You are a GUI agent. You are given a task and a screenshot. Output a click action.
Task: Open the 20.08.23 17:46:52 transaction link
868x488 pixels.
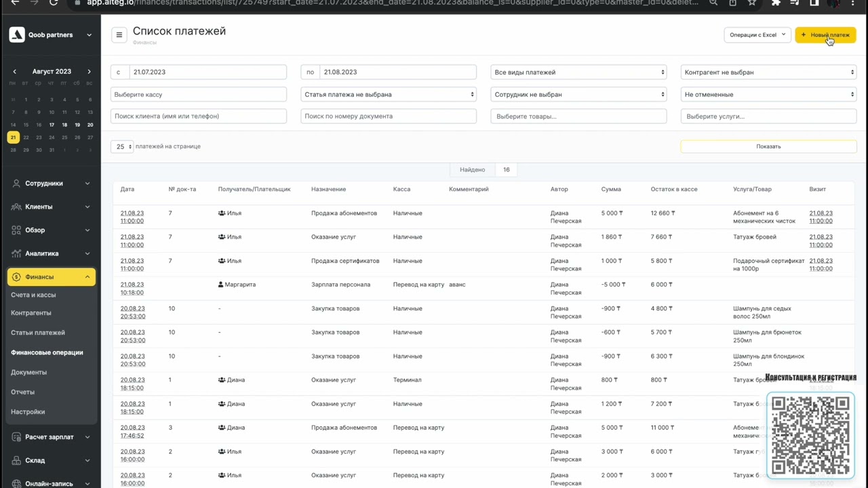coord(132,432)
